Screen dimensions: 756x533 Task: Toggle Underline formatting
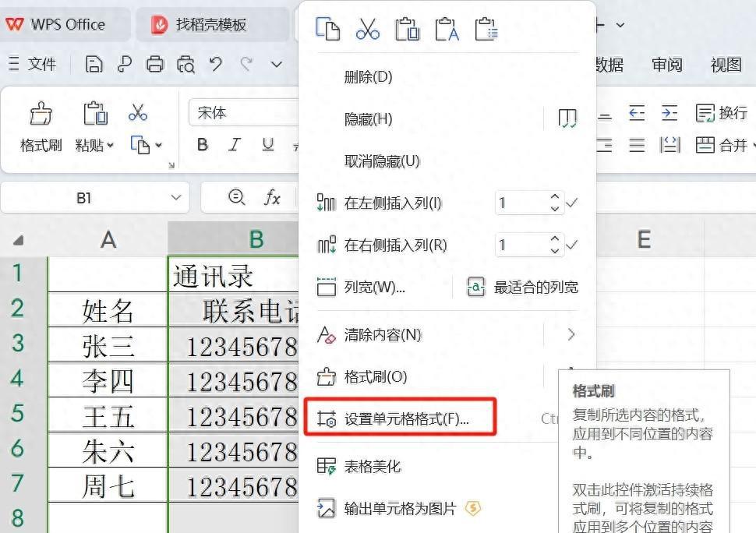click(268, 145)
